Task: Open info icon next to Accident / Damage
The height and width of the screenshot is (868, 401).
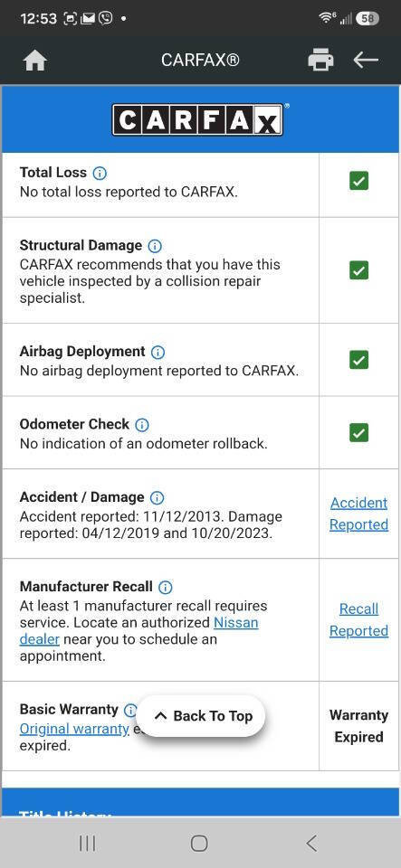Action: 158,497
